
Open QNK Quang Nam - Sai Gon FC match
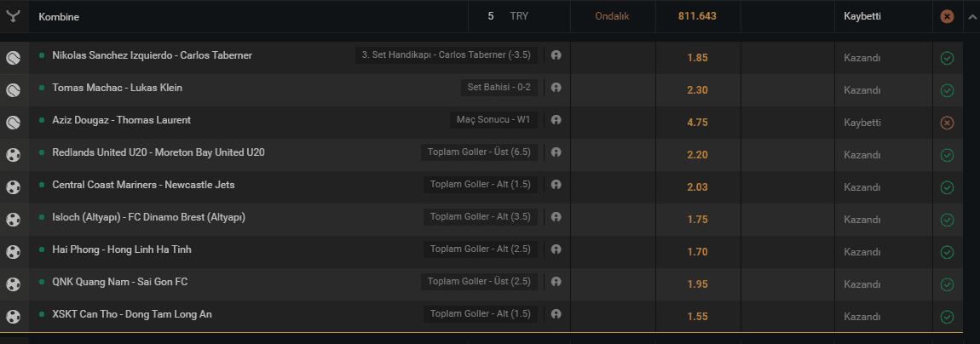[x=120, y=282]
